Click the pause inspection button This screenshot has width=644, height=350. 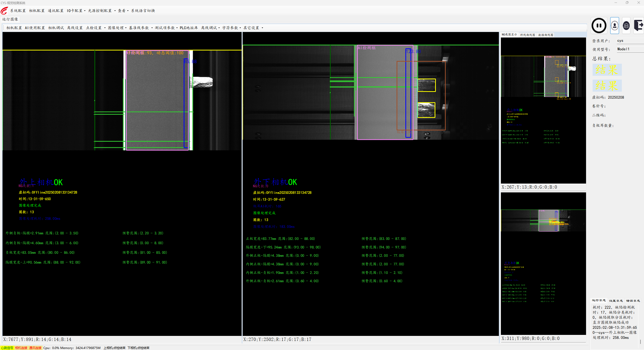coord(599,25)
